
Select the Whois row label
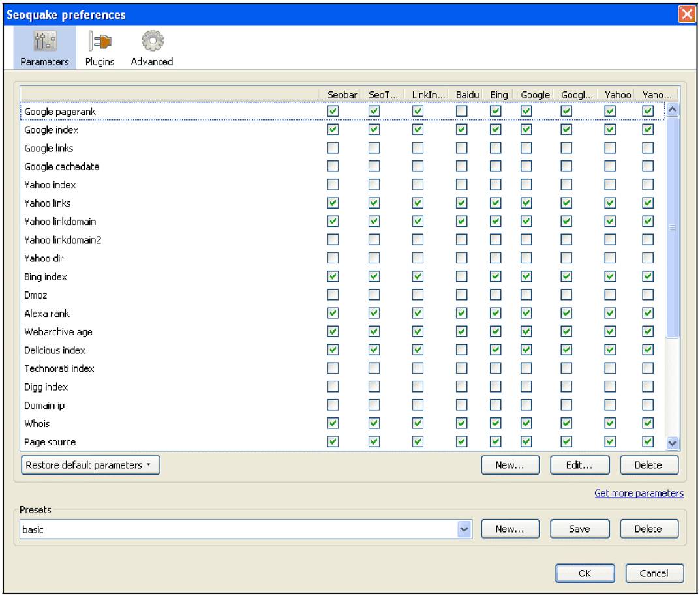tap(37, 423)
